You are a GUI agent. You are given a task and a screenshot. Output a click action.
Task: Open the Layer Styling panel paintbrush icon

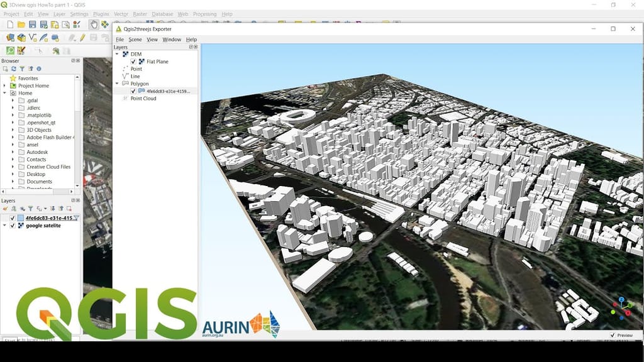click(6, 208)
